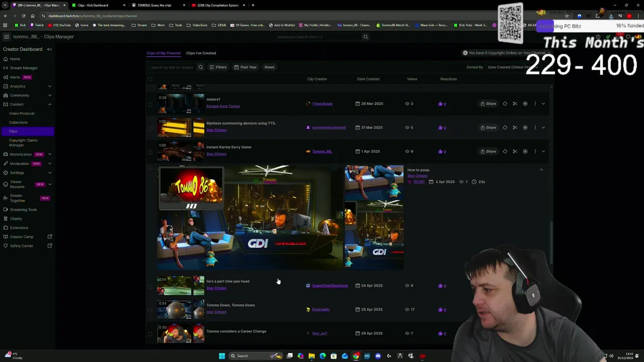Open Stream Manager from the sidebar

click(x=24, y=68)
